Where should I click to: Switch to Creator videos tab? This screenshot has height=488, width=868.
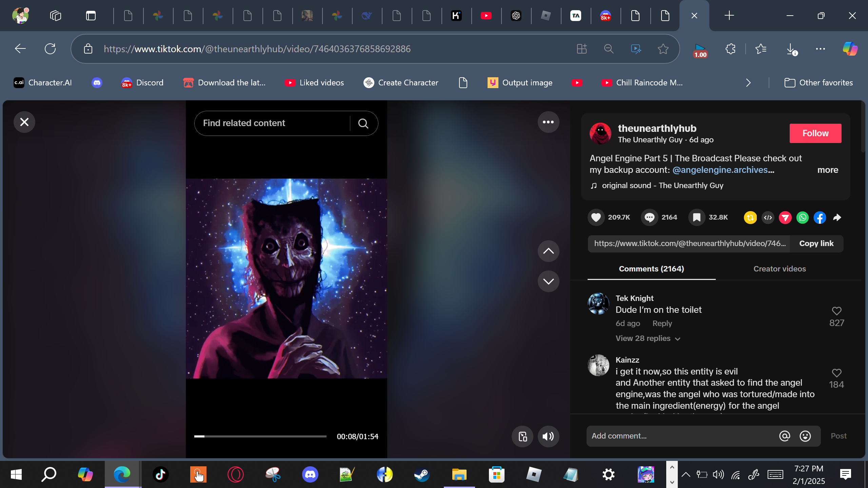click(779, 269)
